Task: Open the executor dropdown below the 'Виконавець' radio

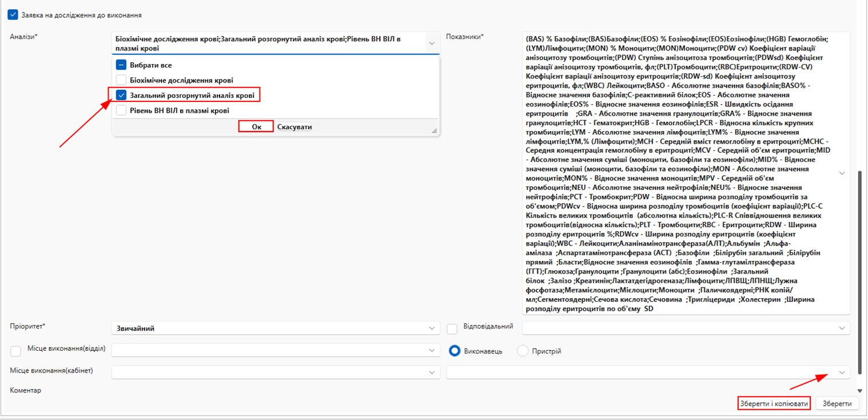Action: [842, 373]
